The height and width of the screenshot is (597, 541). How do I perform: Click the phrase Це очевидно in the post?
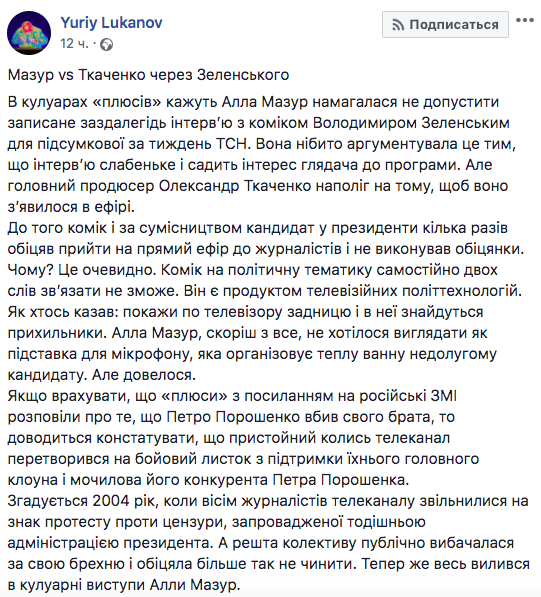tap(105, 270)
